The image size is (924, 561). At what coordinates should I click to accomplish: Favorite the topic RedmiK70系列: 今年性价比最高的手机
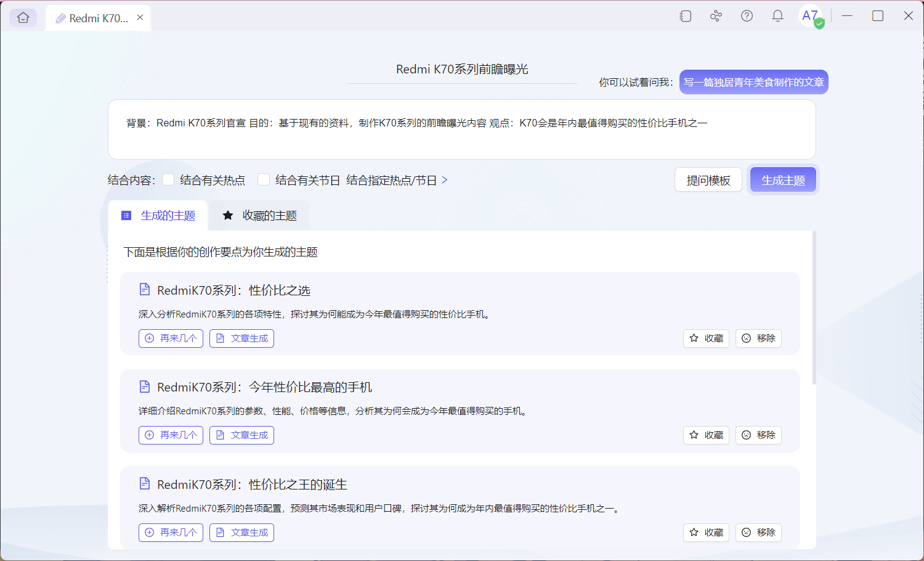click(x=706, y=435)
